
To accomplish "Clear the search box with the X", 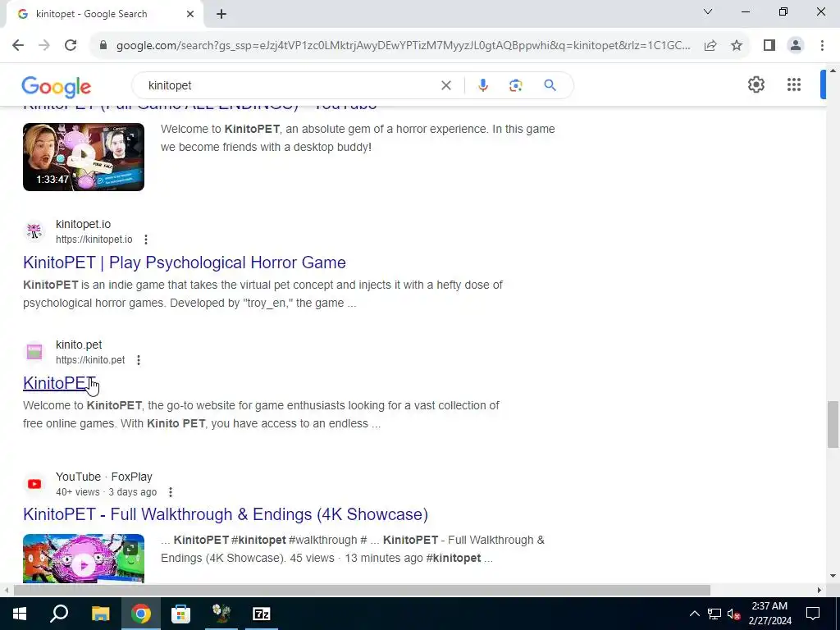I will tap(445, 85).
